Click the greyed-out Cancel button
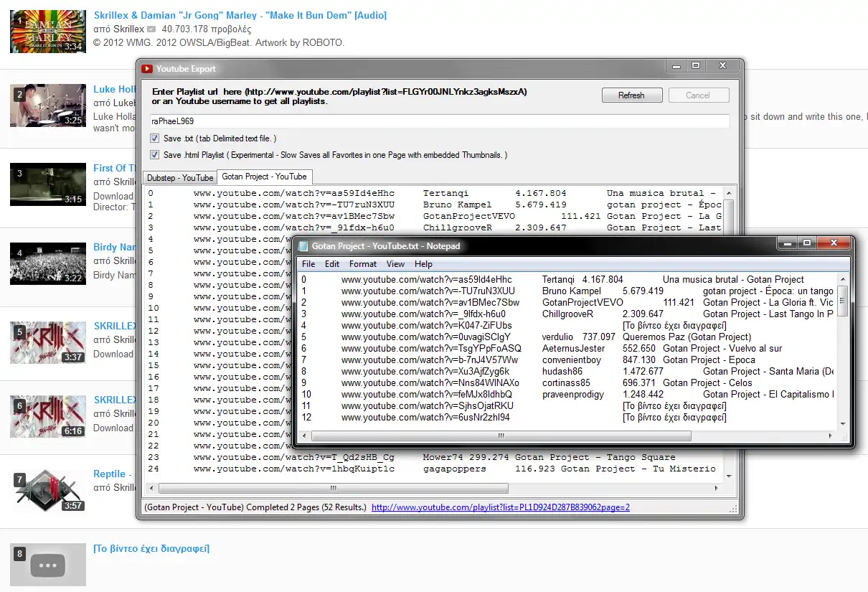This screenshot has width=868, height=592. tap(698, 95)
